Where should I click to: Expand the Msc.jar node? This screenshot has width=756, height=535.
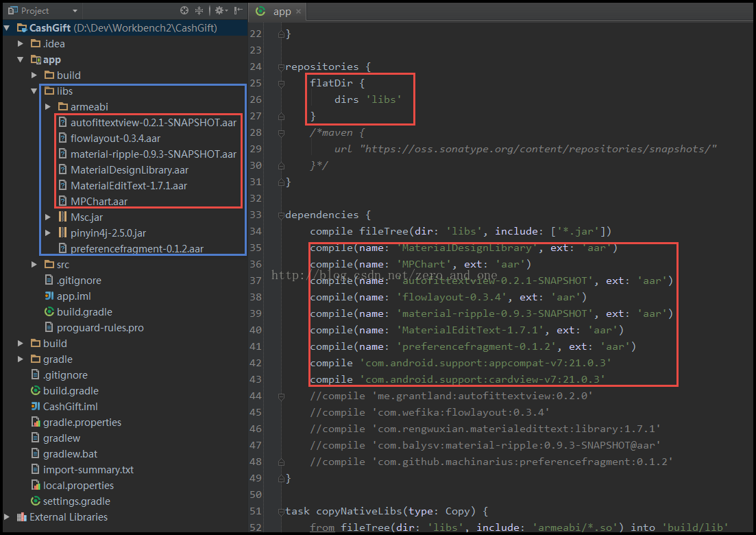(x=48, y=217)
